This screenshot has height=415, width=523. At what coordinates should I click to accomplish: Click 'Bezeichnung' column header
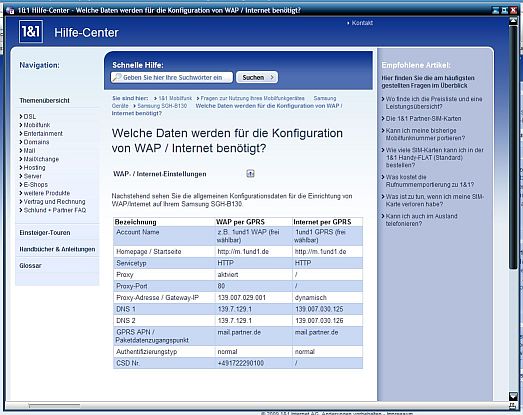135,222
